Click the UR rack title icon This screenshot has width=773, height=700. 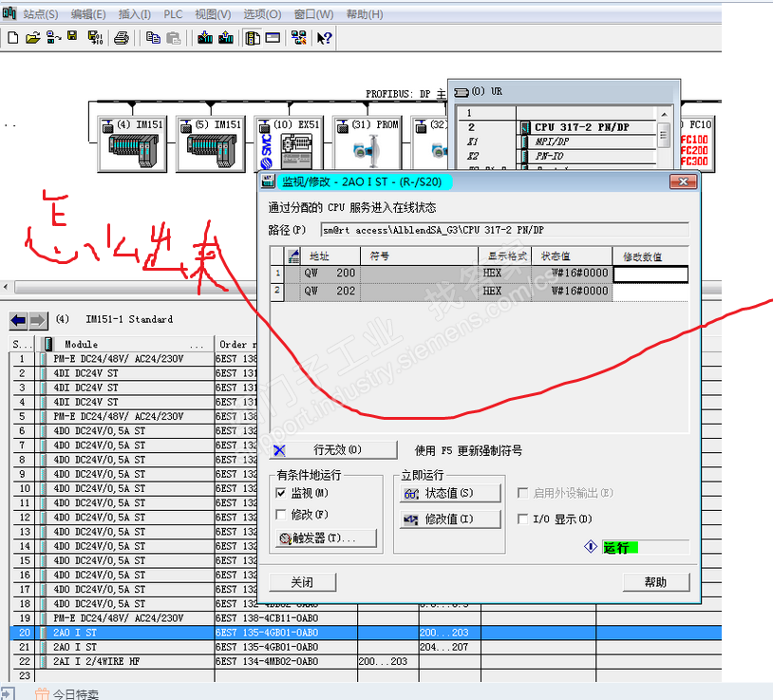tap(461, 92)
